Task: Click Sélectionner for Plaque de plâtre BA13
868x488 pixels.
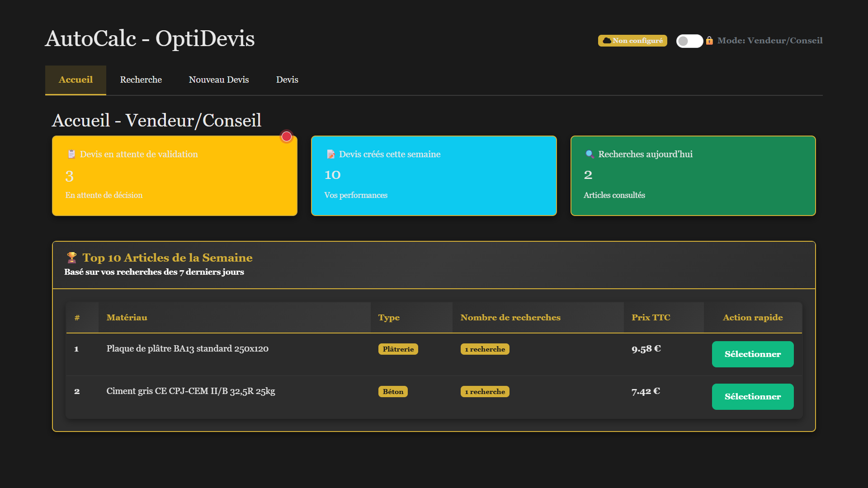Action: pyautogui.click(x=752, y=354)
